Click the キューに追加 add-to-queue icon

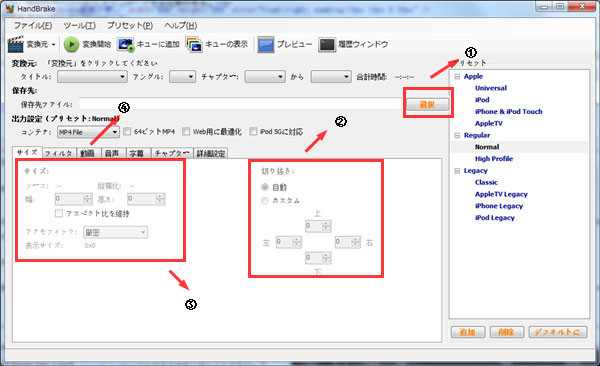click(x=126, y=44)
